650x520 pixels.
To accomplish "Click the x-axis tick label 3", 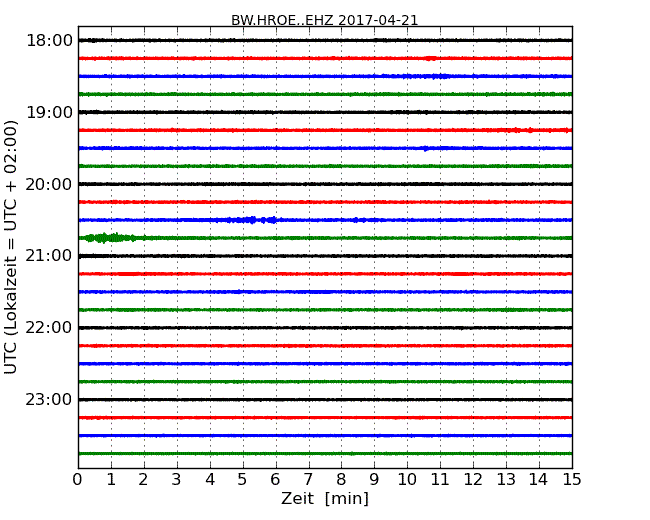I will pos(177,480).
